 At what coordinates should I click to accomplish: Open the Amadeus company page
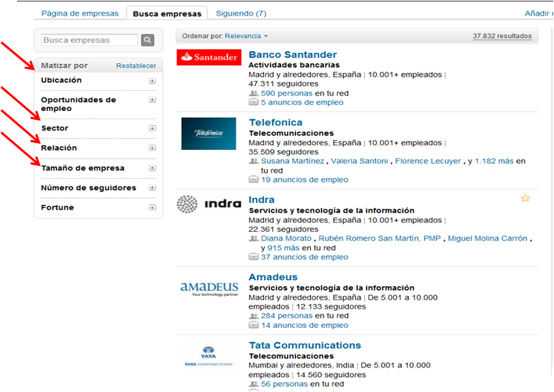pyautogui.click(x=273, y=277)
